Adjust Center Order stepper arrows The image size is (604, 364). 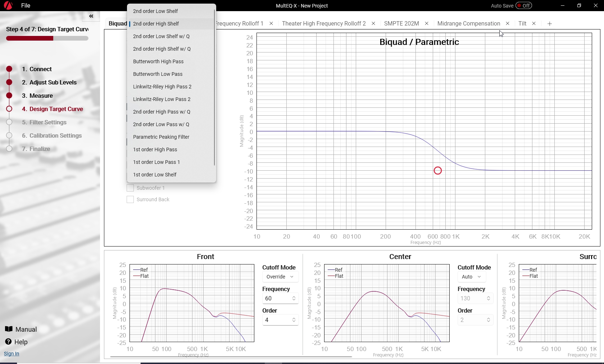[x=489, y=320]
